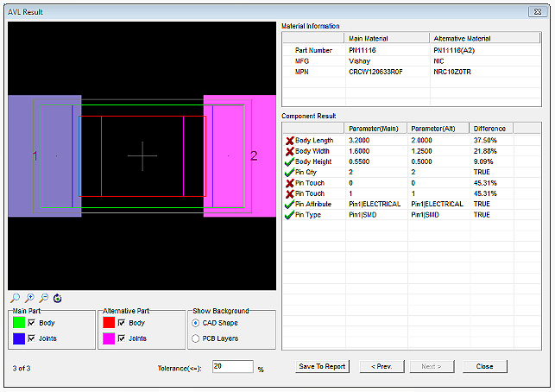Select the PCB Layers background option
Screen dimensions: 555x392
coord(195,338)
